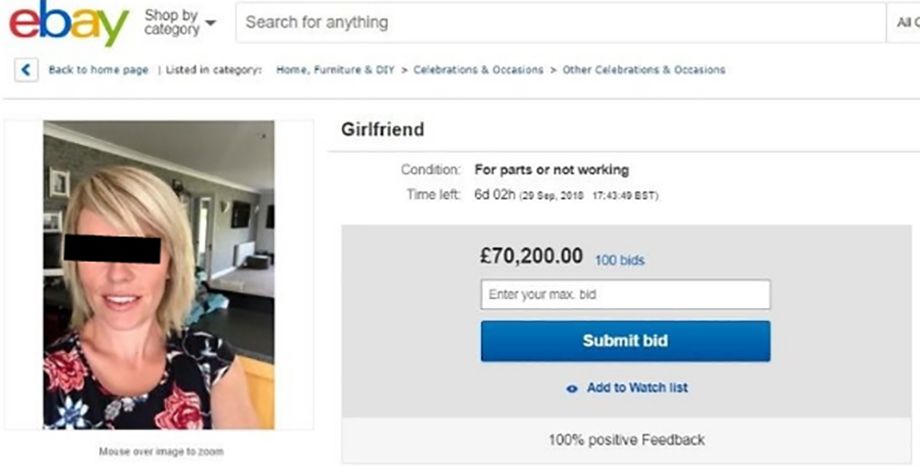The height and width of the screenshot is (467, 920).
Task: Click the eBay logo
Action: click(68, 24)
